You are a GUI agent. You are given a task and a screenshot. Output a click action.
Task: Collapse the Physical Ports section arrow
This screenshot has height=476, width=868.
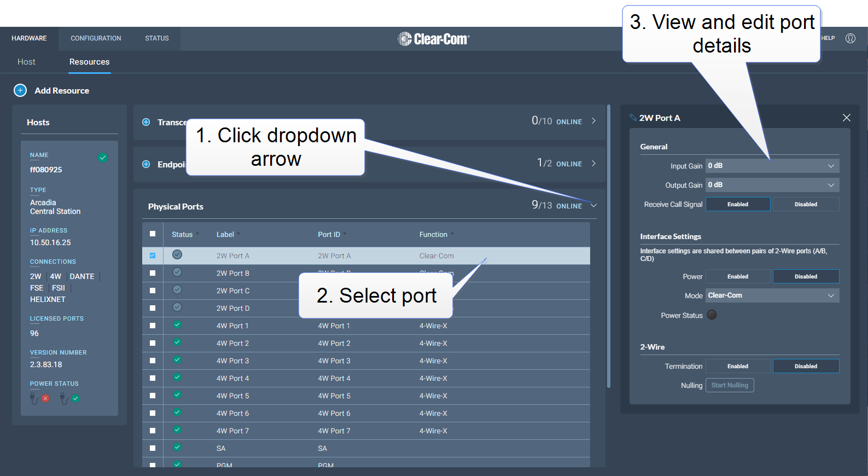coord(593,206)
